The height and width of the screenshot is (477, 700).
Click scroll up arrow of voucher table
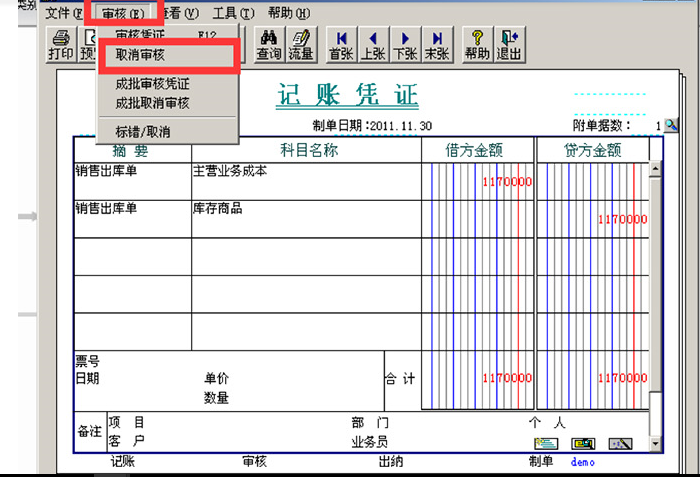[655, 169]
